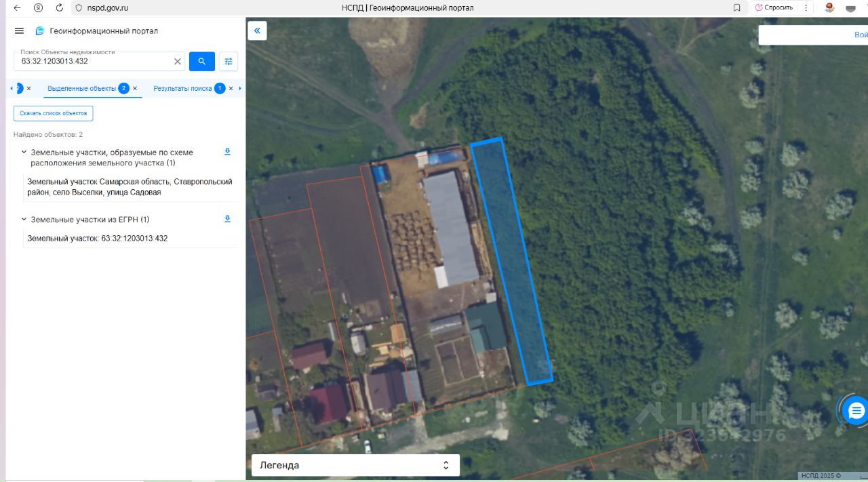Close the partially hidden first tab

28,88
